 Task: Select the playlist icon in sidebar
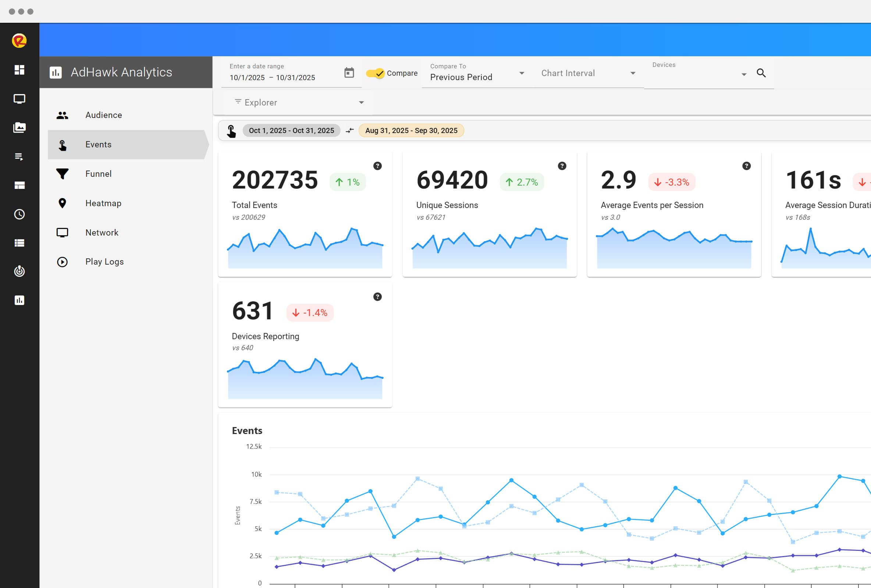coord(19,157)
